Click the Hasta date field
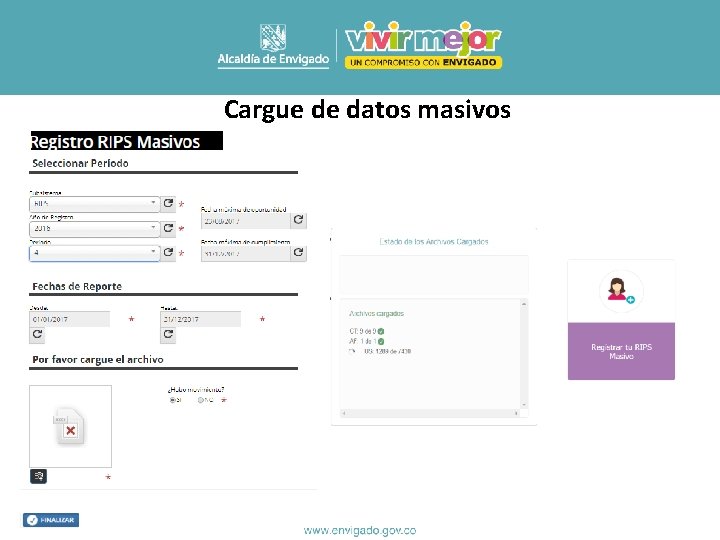 201,319
